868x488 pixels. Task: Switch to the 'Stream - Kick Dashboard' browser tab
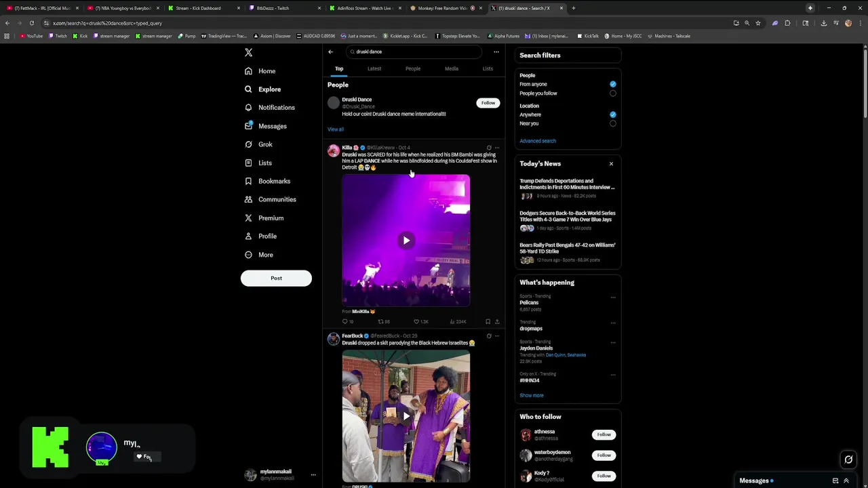pyautogui.click(x=203, y=8)
